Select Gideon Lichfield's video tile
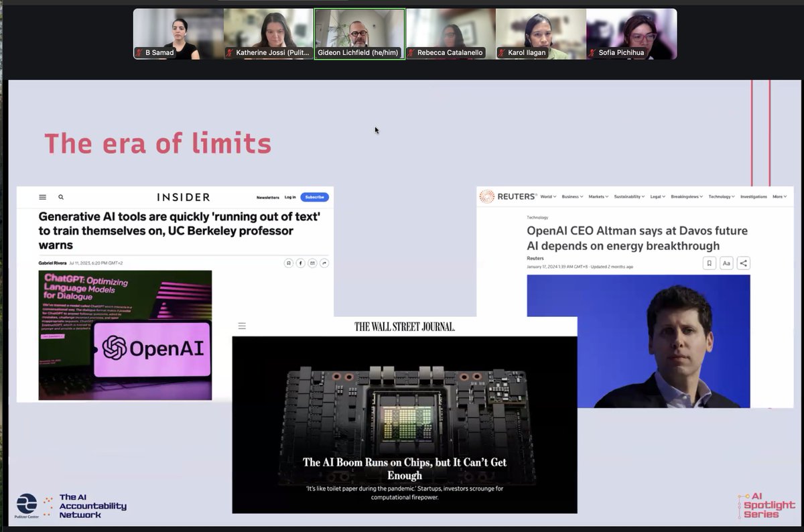This screenshot has height=532, width=804. (360, 34)
